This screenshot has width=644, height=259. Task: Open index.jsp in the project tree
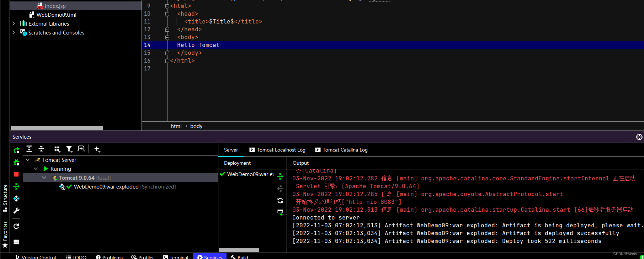point(55,6)
